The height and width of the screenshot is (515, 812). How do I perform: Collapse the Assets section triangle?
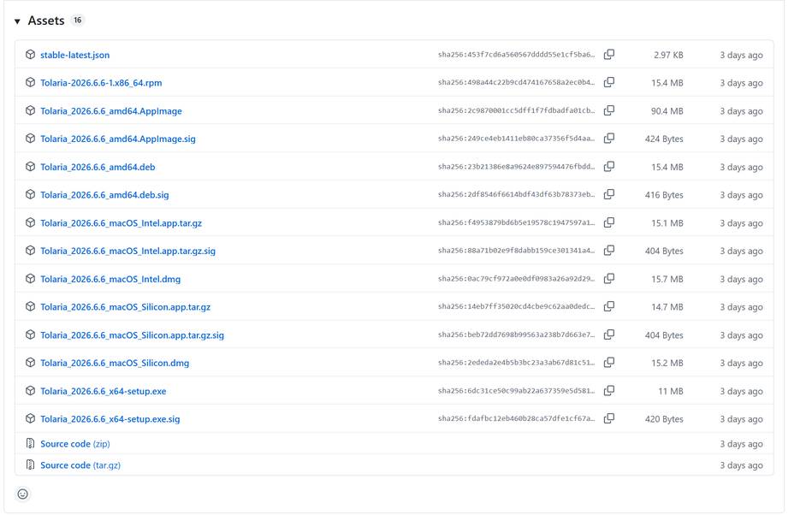point(17,21)
